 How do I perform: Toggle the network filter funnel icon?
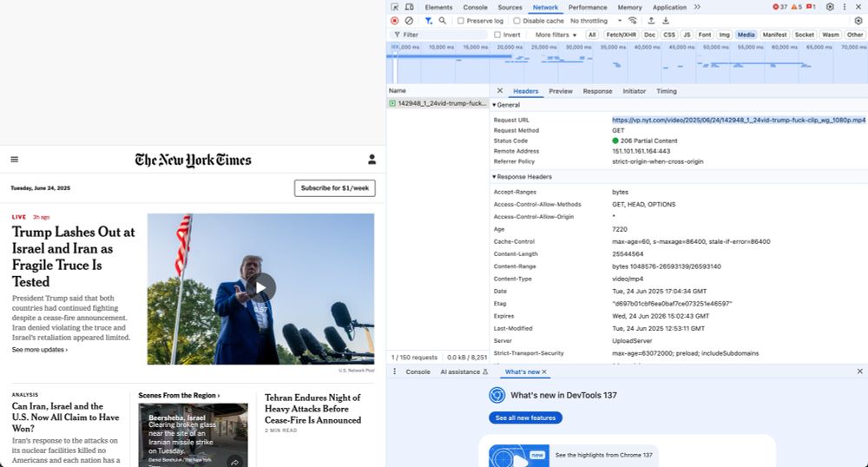coord(429,21)
